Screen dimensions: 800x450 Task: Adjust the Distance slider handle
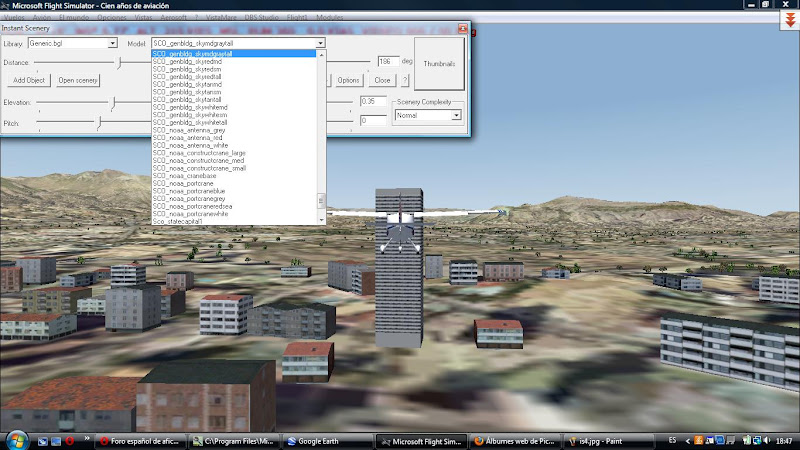click(119, 63)
